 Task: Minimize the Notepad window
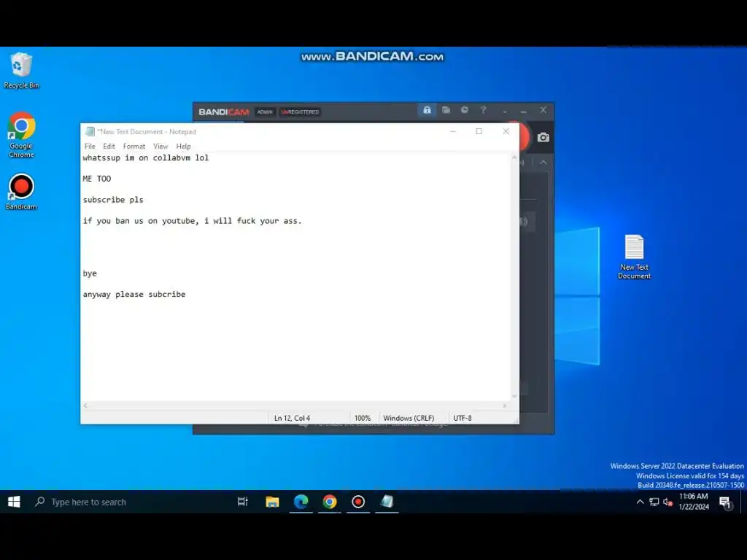click(452, 131)
